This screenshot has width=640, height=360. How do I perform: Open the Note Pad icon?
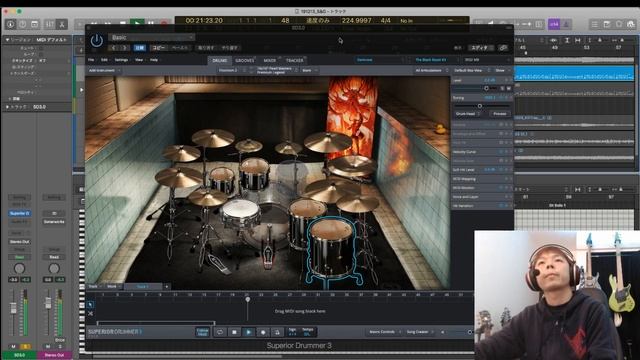click(x=607, y=24)
